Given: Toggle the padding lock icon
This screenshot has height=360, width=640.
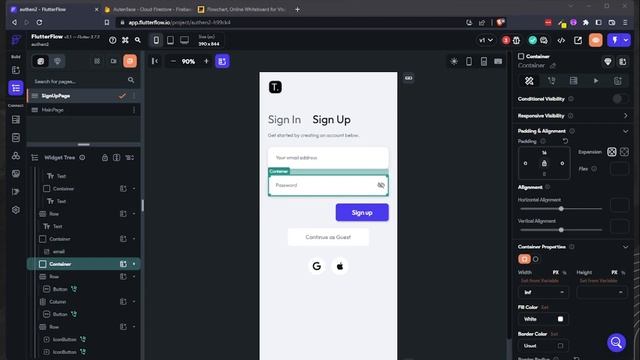Looking at the screenshot, I should pyautogui.click(x=544, y=163).
